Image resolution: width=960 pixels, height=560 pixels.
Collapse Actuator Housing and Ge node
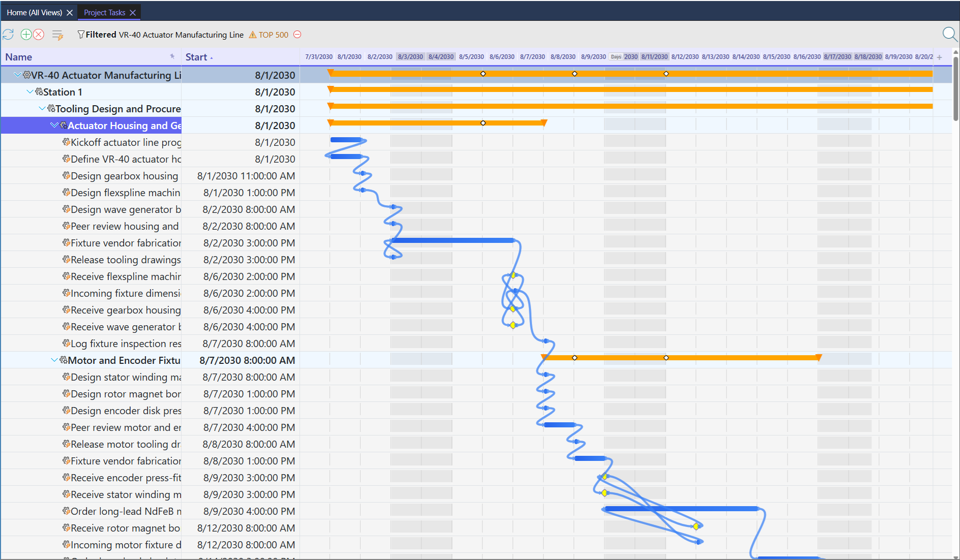click(x=54, y=126)
